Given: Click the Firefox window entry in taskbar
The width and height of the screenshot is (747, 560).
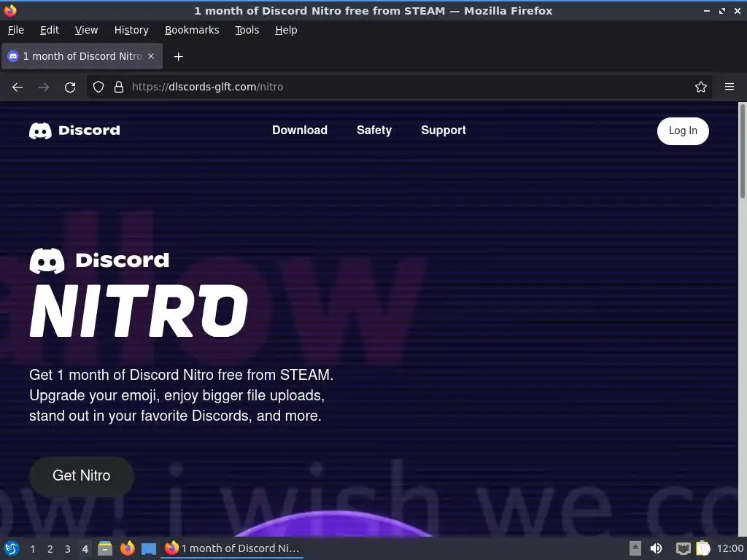Looking at the screenshot, I should point(232,548).
